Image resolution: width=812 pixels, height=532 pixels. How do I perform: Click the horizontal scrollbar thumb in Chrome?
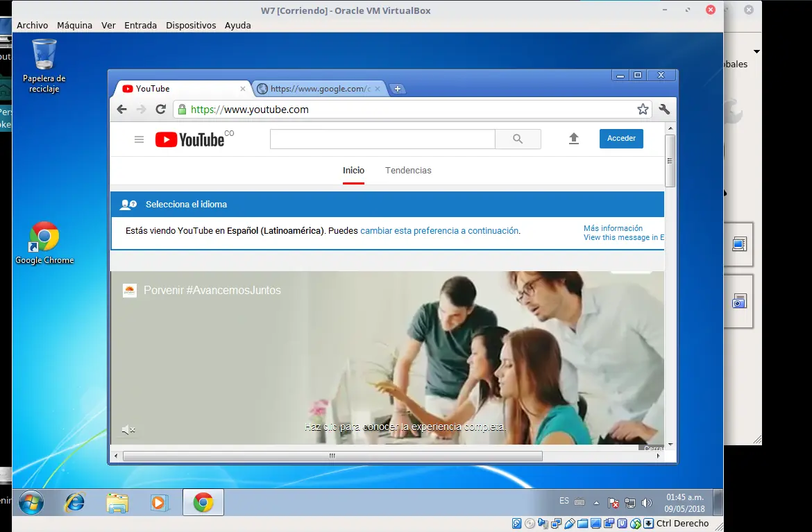pos(332,456)
